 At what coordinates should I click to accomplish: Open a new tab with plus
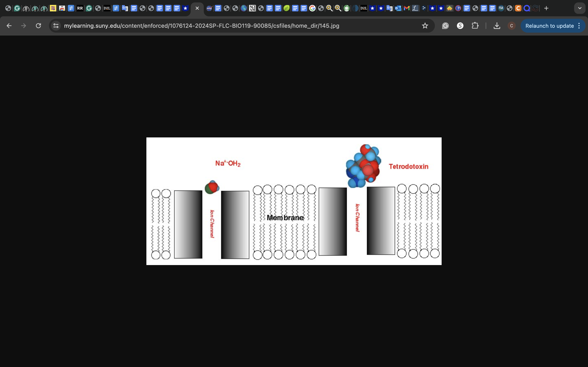pos(546,8)
